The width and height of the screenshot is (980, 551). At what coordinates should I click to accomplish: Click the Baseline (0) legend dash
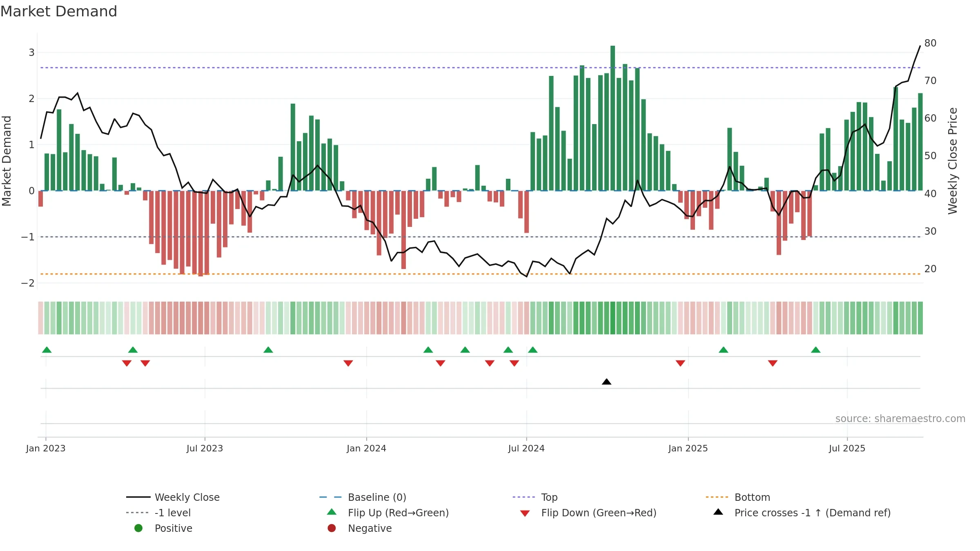click(330, 497)
